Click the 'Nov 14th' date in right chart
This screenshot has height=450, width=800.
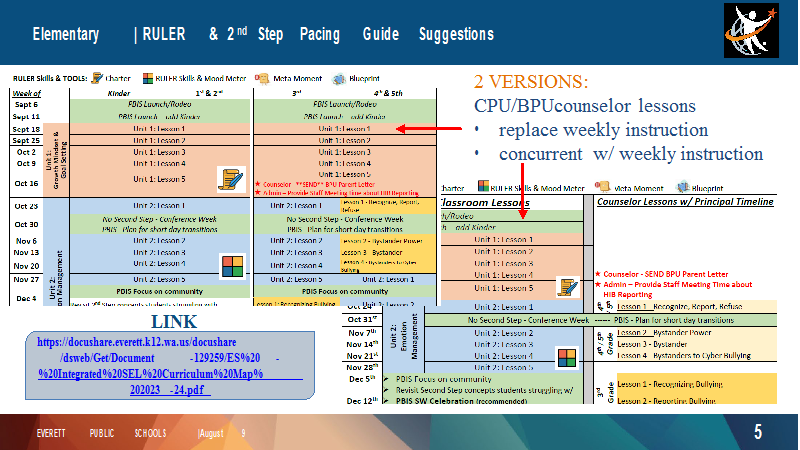click(x=362, y=344)
